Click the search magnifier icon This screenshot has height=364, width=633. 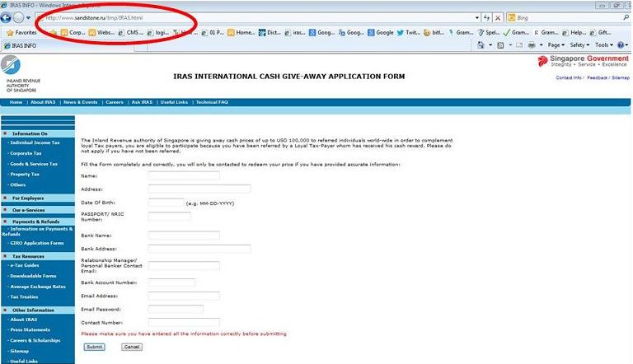tap(626, 17)
